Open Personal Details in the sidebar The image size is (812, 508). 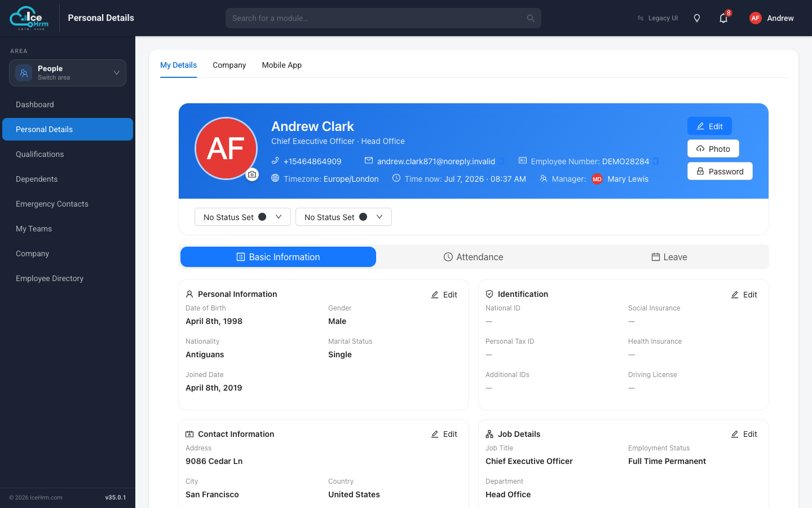pos(68,129)
